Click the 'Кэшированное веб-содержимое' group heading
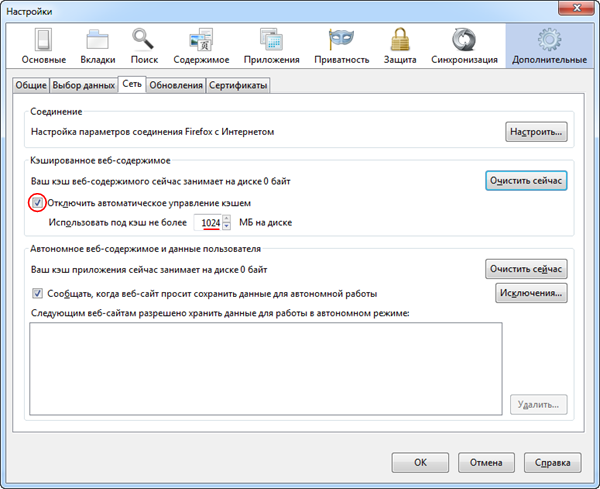The width and height of the screenshot is (600, 489). pyautogui.click(x=100, y=161)
